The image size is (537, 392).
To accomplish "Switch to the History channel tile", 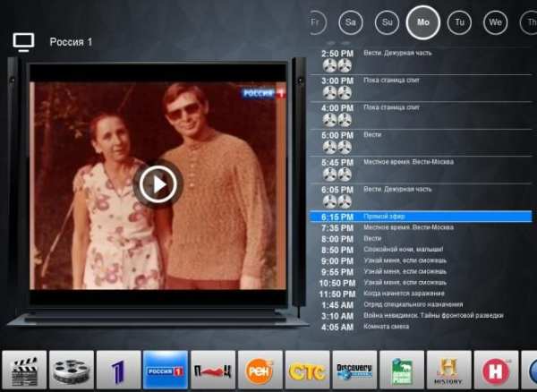I will [x=449, y=370].
